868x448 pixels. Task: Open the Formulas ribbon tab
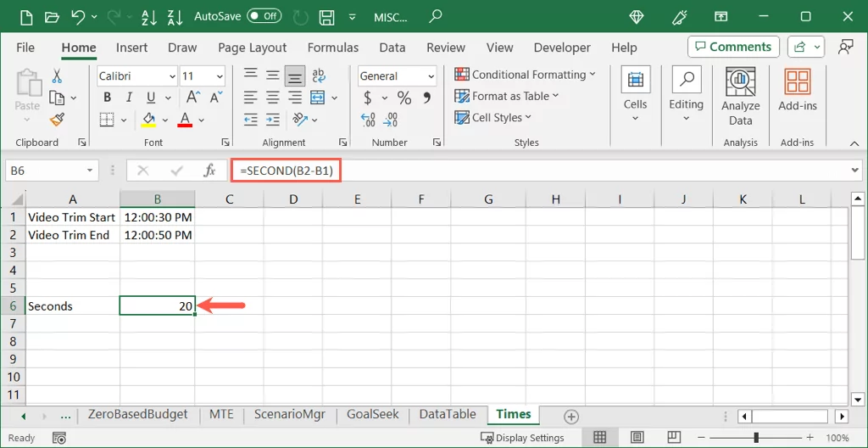[x=332, y=48]
